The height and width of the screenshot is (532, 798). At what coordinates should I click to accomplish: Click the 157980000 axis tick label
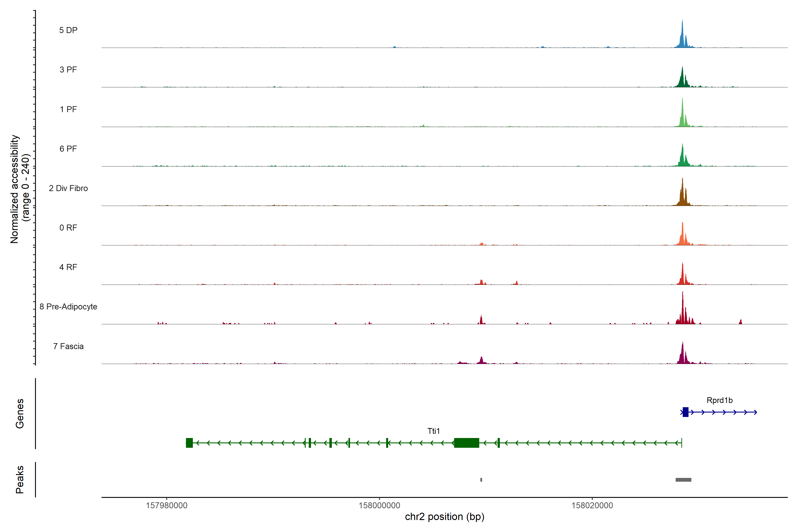pyautogui.click(x=166, y=506)
